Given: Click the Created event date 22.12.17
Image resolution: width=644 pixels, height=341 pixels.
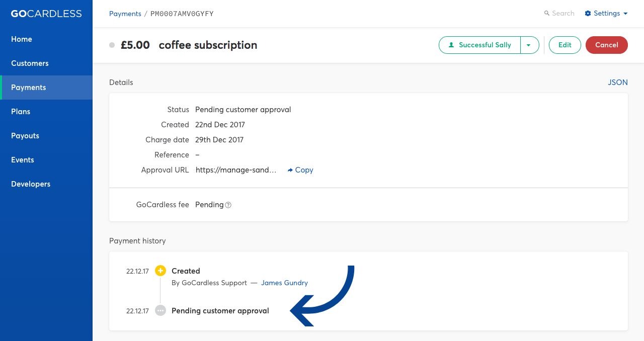Looking at the screenshot, I should (x=137, y=272).
